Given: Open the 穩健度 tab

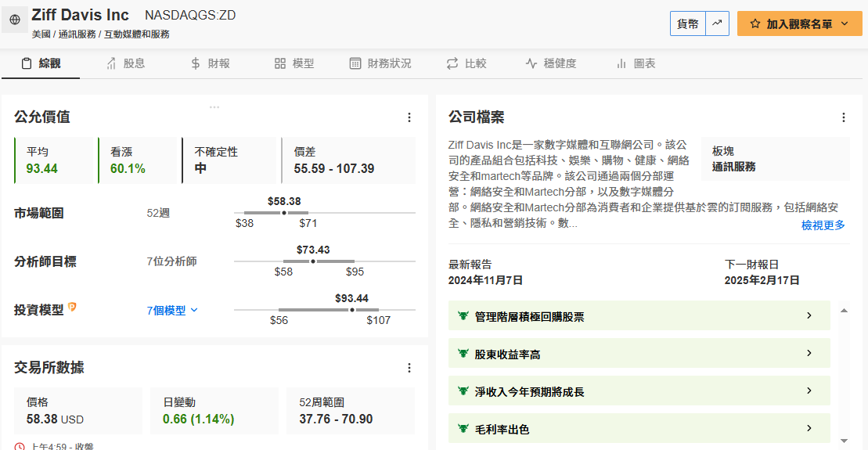Looking at the screenshot, I should click(551, 63).
